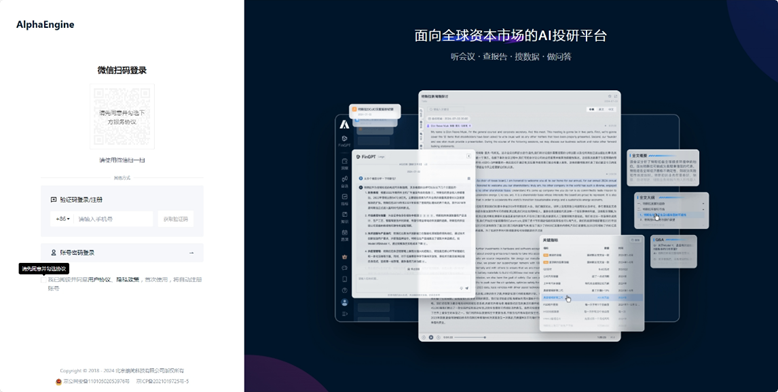Image resolution: width=778 pixels, height=392 pixels.
Task: Focus the phone number input field
Action: pyautogui.click(x=113, y=219)
